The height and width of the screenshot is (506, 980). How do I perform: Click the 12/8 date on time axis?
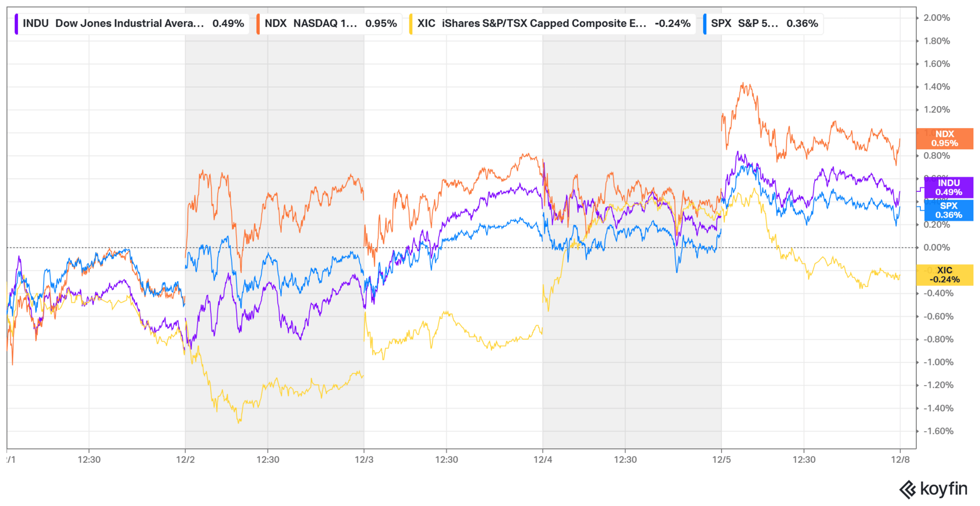pyautogui.click(x=900, y=460)
